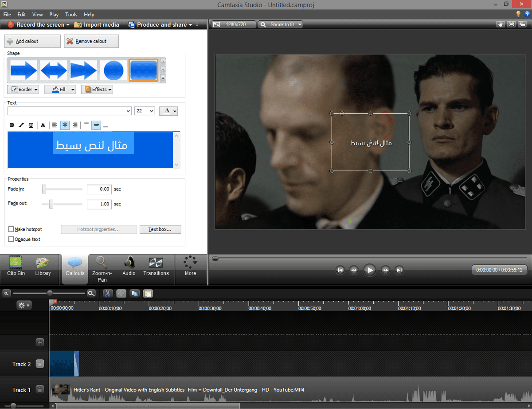This screenshot has height=409, width=532.
Task: Apply italic to callout text
Action: (21, 126)
